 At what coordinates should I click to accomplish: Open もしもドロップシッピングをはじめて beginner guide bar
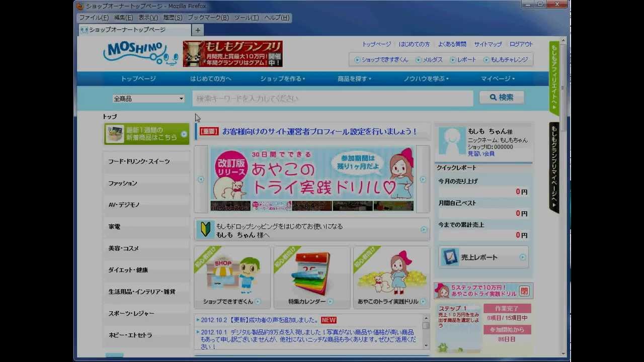pos(312,230)
